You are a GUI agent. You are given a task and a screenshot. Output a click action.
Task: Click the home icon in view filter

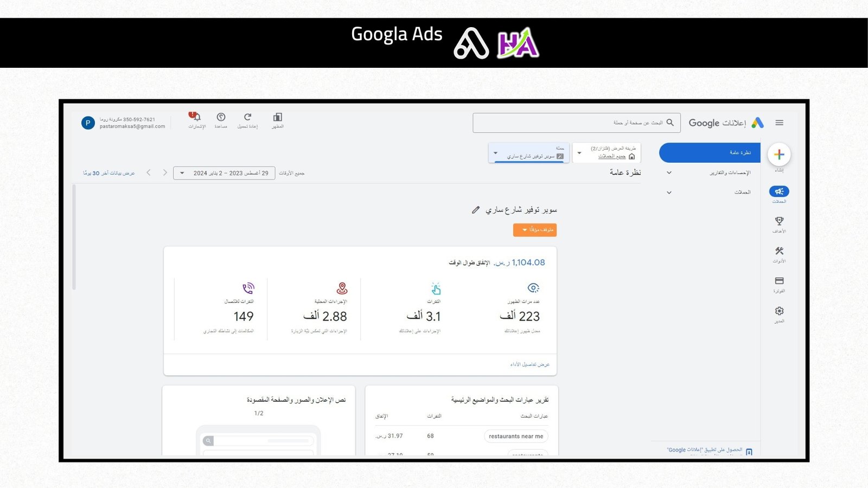631,157
